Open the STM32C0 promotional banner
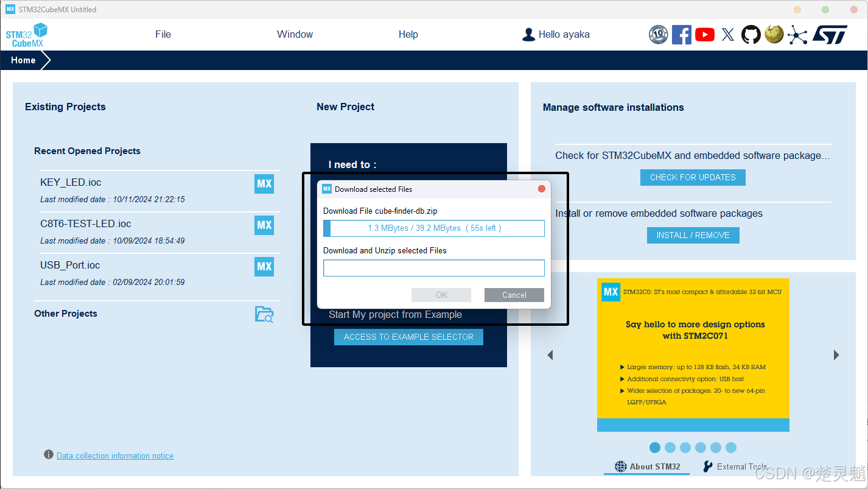The width and height of the screenshot is (868, 489). [693, 355]
